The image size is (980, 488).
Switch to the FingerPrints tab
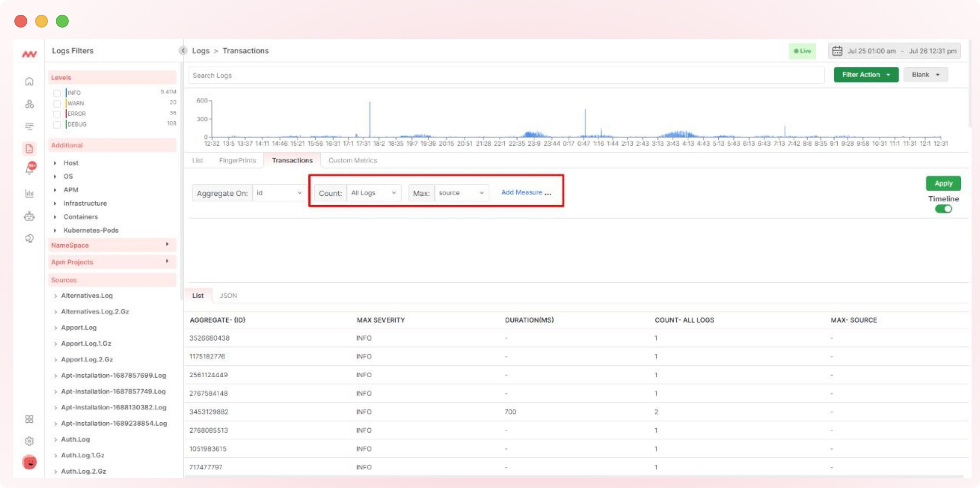(238, 160)
